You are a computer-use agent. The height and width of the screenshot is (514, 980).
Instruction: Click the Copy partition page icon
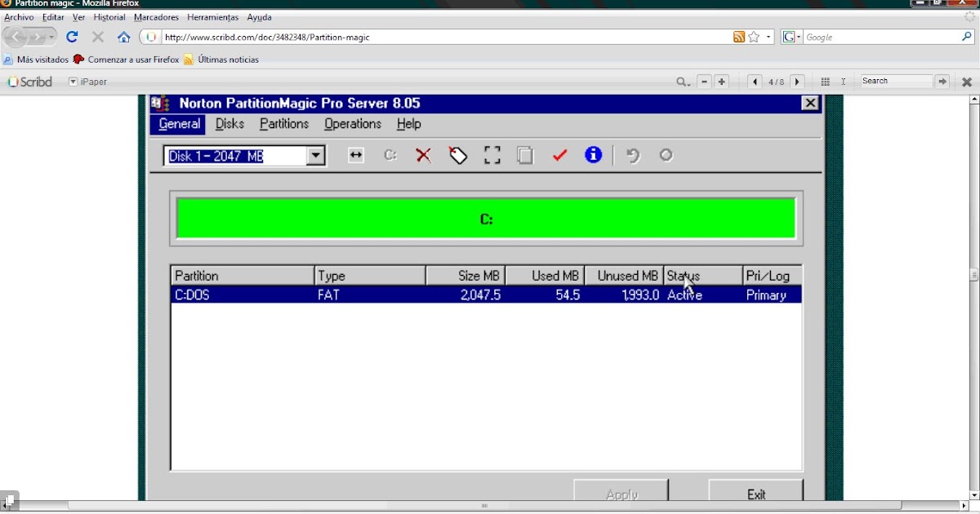click(525, 156)
